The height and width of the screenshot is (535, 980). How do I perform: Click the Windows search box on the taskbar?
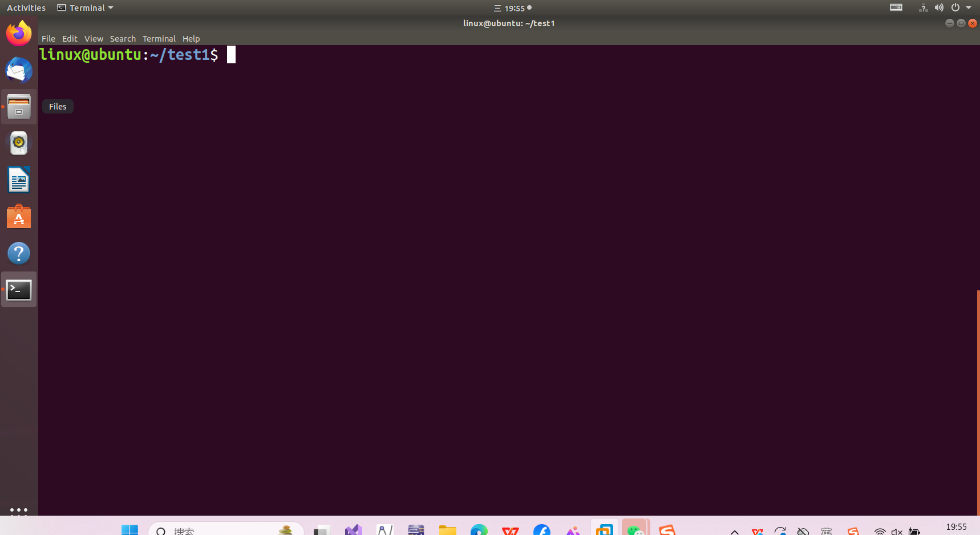225,530
